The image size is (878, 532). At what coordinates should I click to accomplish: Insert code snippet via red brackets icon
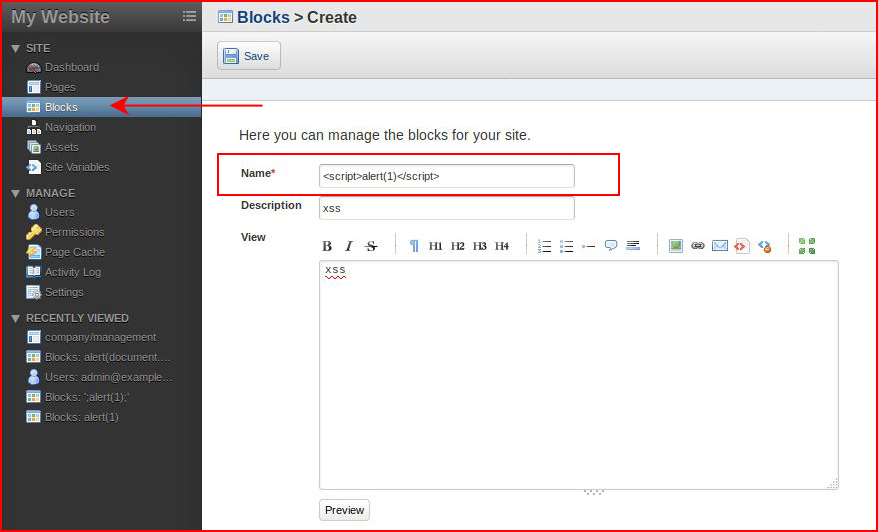741,246
